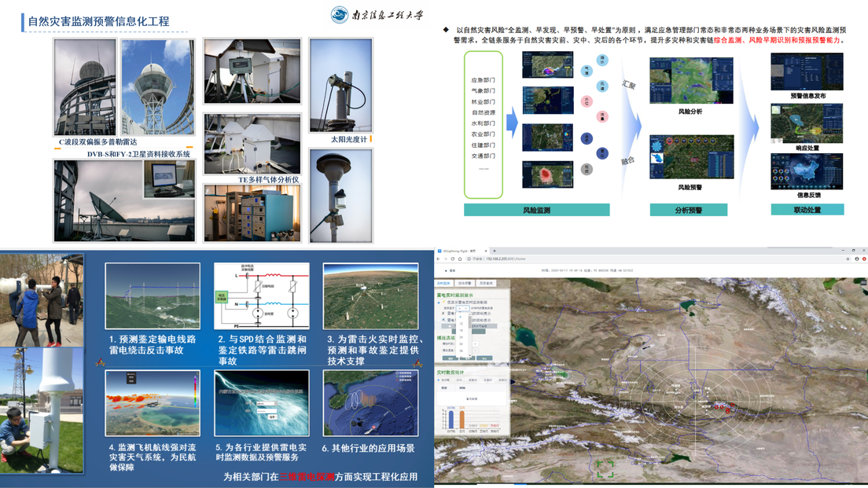Click the Nanjing university logo emblem
The image size is (868, 488).
pos(339,14)
